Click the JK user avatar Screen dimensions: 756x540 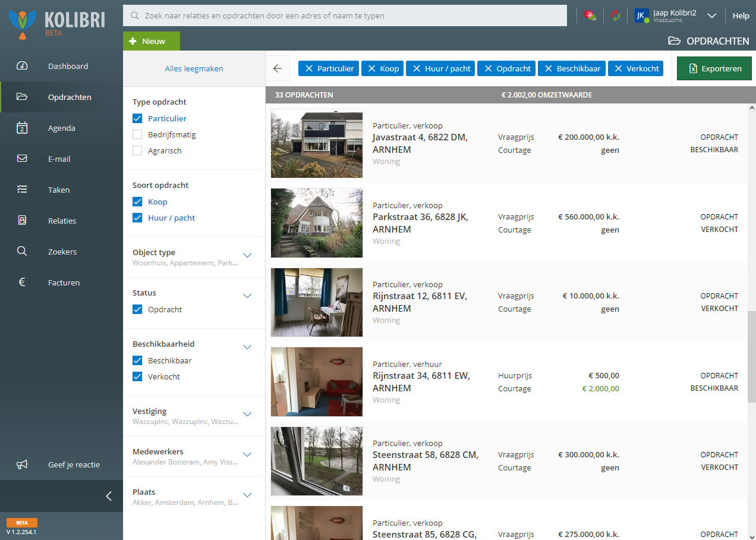click(641, 16)
